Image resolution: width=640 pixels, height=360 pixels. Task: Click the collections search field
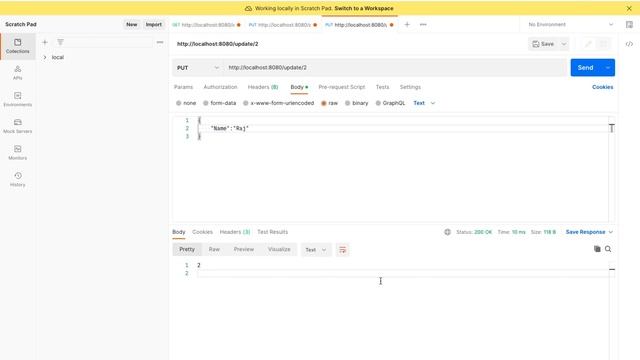pos(109,42)
